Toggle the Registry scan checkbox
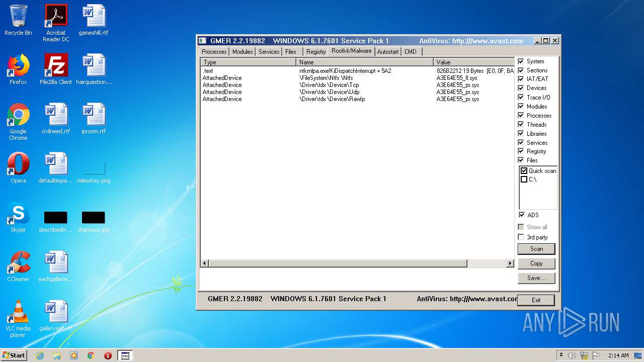This screenshot has height=362, width=644. coord(521,151)
